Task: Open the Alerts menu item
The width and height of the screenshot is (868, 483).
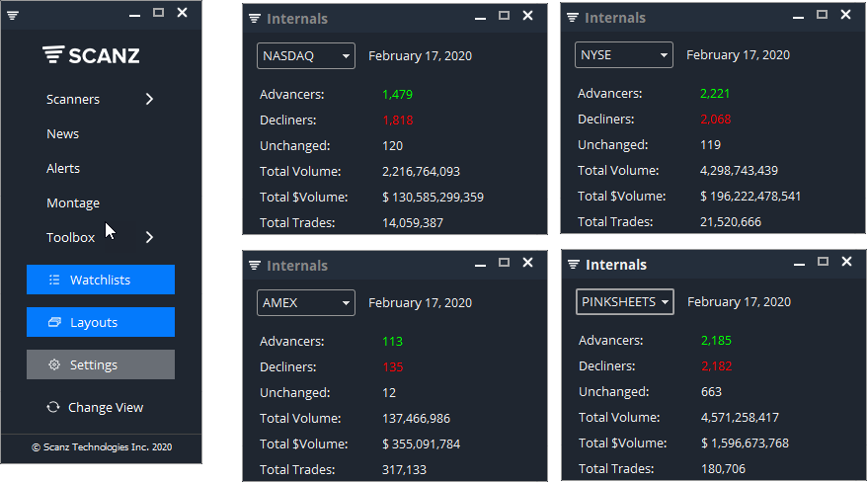Action: pyautogui.click(x=63, y=168)
